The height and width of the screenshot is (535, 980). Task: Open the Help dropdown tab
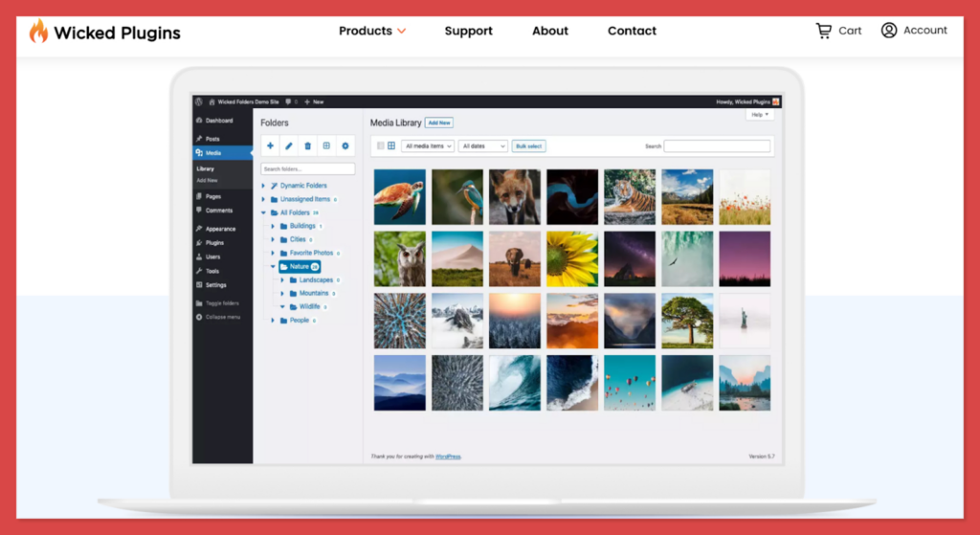tap(760, 115)
